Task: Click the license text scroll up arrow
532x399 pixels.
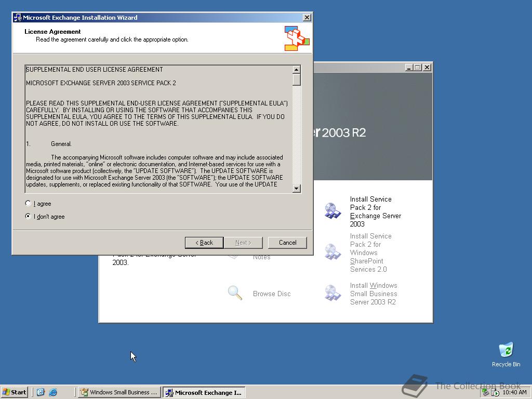Action: point(297,70)
